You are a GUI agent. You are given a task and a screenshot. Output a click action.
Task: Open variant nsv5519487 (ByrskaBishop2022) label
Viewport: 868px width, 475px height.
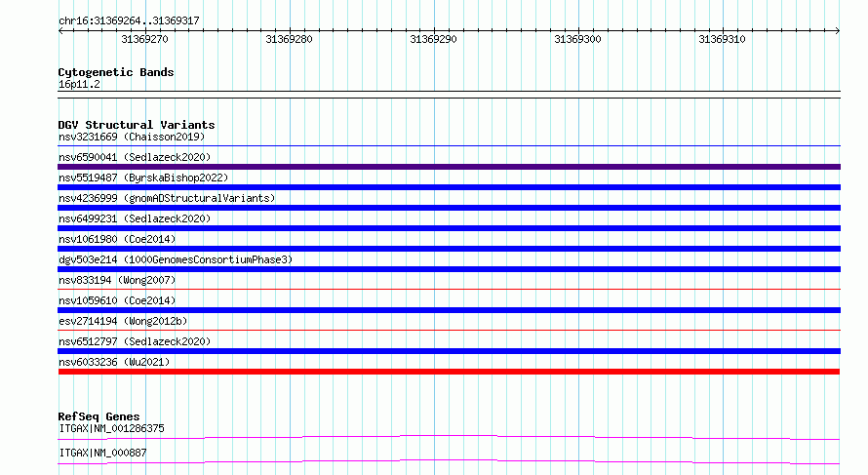(143, 178)
